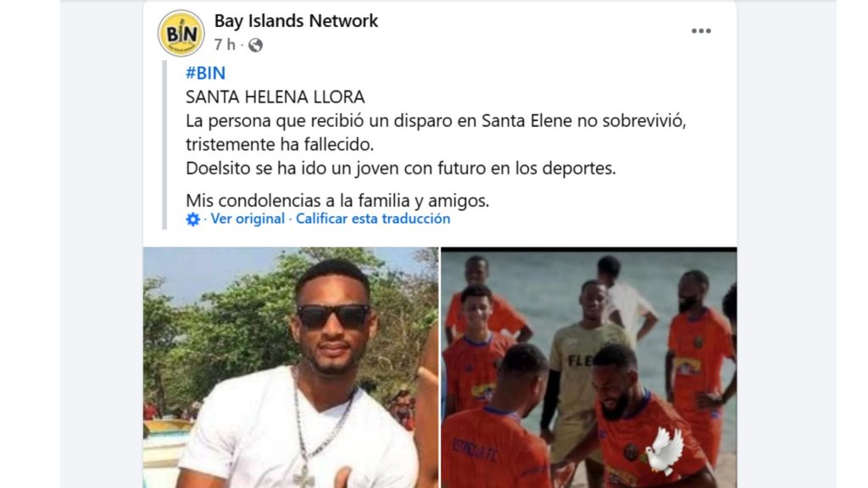Click Ver original link
The image size is (868, 488).
tap(248, 219)
